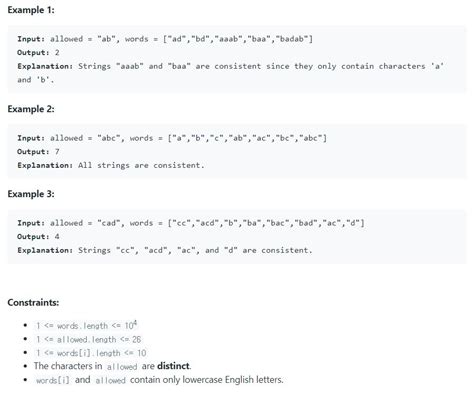The image size is (474, 398).
Task: Click the Example 3 heading
Action: point(31,194)
